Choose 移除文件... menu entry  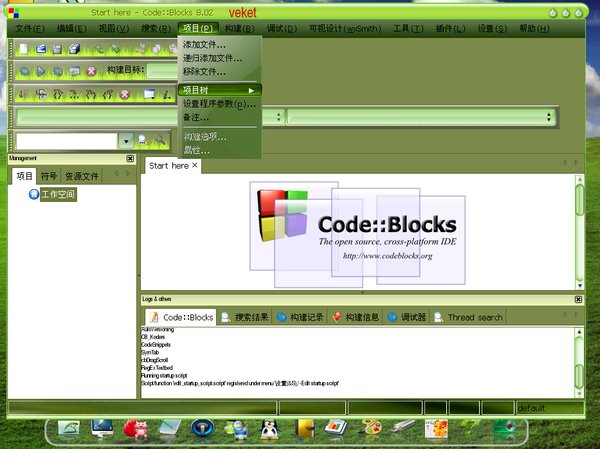220,72
